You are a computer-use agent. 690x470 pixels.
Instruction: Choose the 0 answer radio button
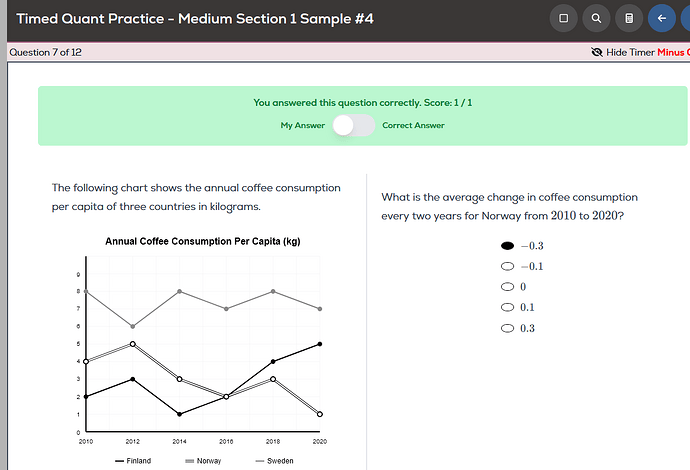click(x=507, y=287)
